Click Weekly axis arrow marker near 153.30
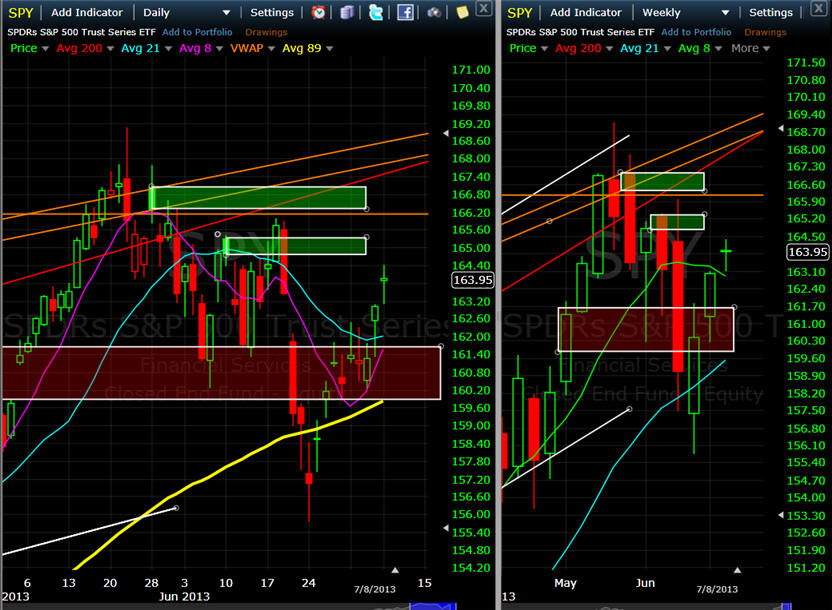Screen dimensions: 832x610 pyautogui.click(x=781, y=515)
